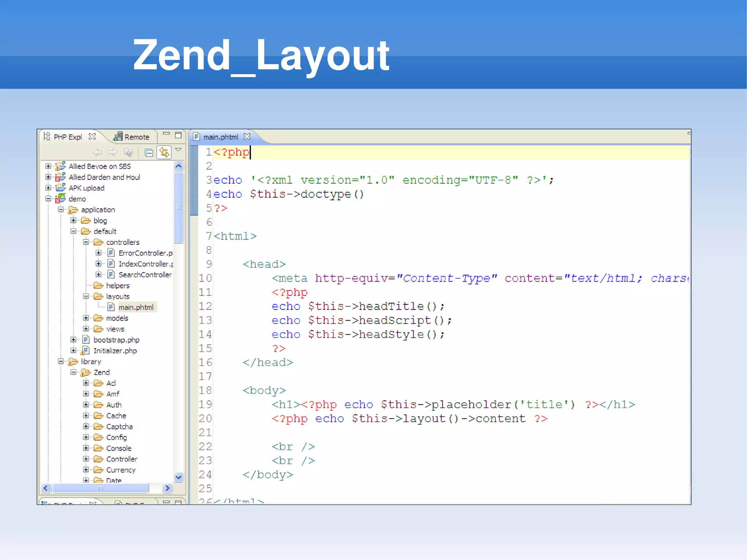Viewport: 747px width, 560px height.
Task: Select the Captcha folder label
Action: pyautogui.click(x=119, y=426)
